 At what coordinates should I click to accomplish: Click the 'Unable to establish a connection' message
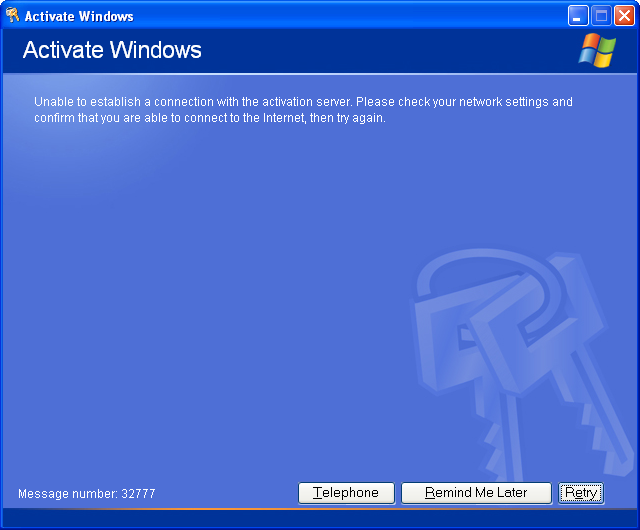coord(303,109)
